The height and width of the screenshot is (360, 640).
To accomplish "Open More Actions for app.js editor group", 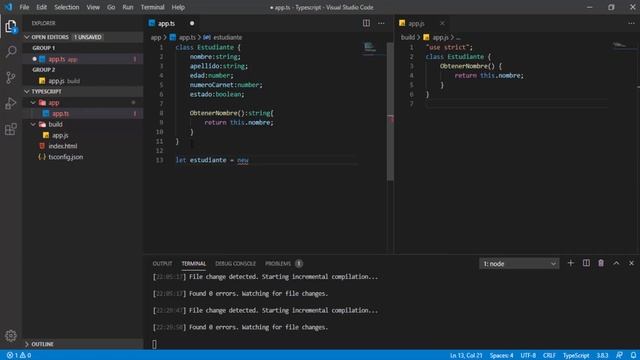I will point(631,23).
